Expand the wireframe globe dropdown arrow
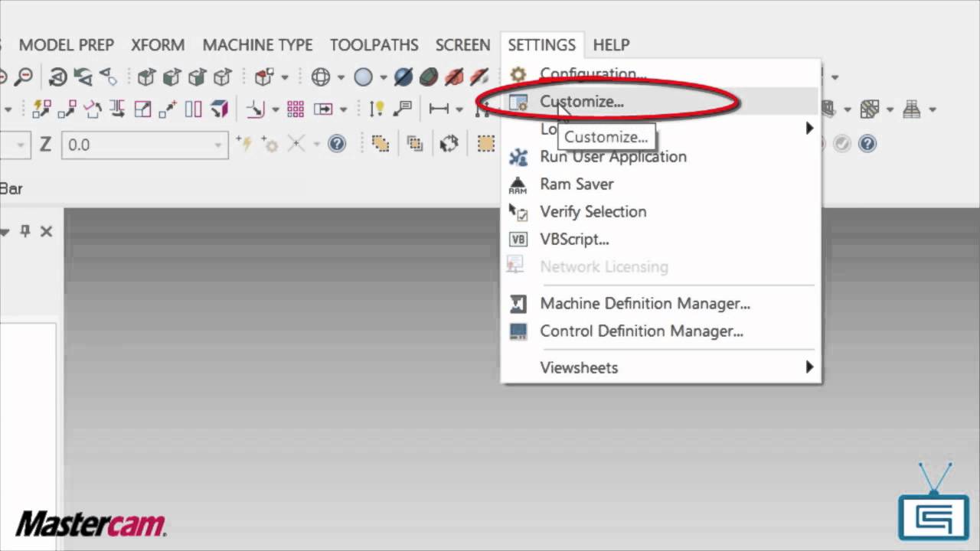Screen dimensions: 980x551 click(x=340, y=77)
